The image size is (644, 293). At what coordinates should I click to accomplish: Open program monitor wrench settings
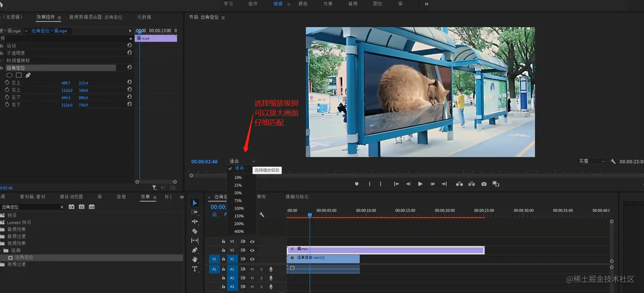pyautogui.click(x=613, y=162)
